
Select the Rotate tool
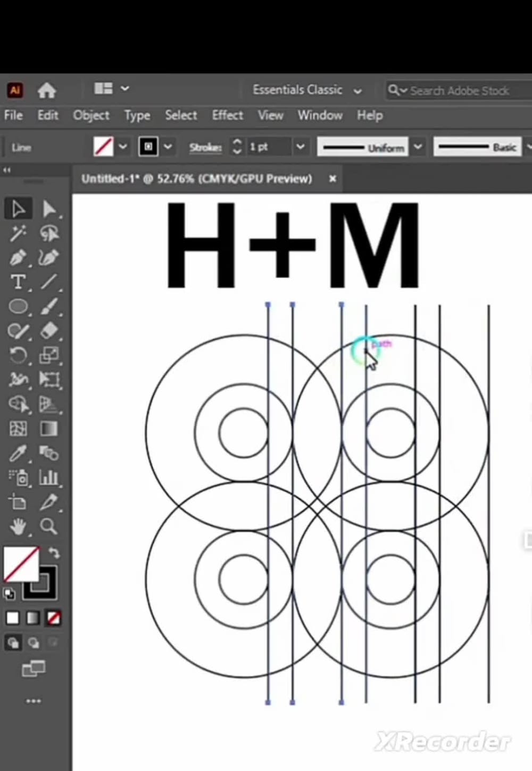point(19,355)
